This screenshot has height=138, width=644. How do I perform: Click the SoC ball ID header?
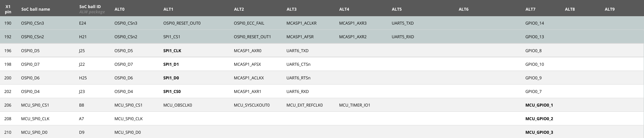[90, 7]
